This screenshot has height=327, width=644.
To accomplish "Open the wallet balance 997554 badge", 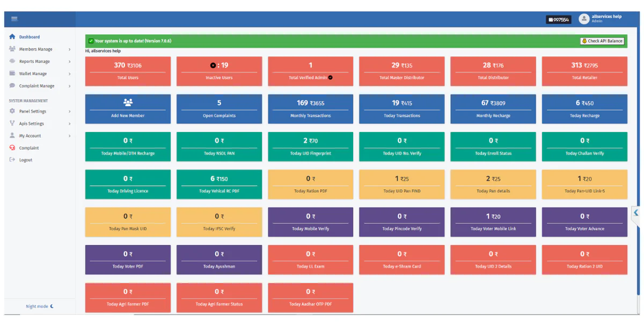I will (558, 19).
